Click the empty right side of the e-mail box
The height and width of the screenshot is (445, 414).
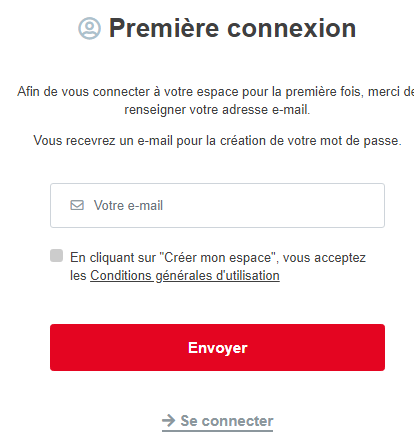coord(300,205)
